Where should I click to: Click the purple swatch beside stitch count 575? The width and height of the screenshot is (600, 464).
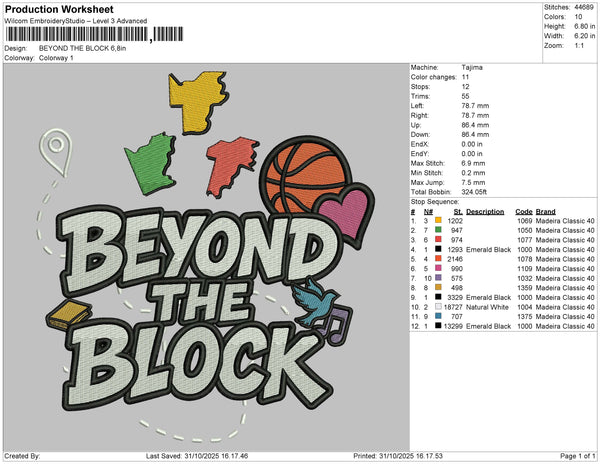click(438, 278)
